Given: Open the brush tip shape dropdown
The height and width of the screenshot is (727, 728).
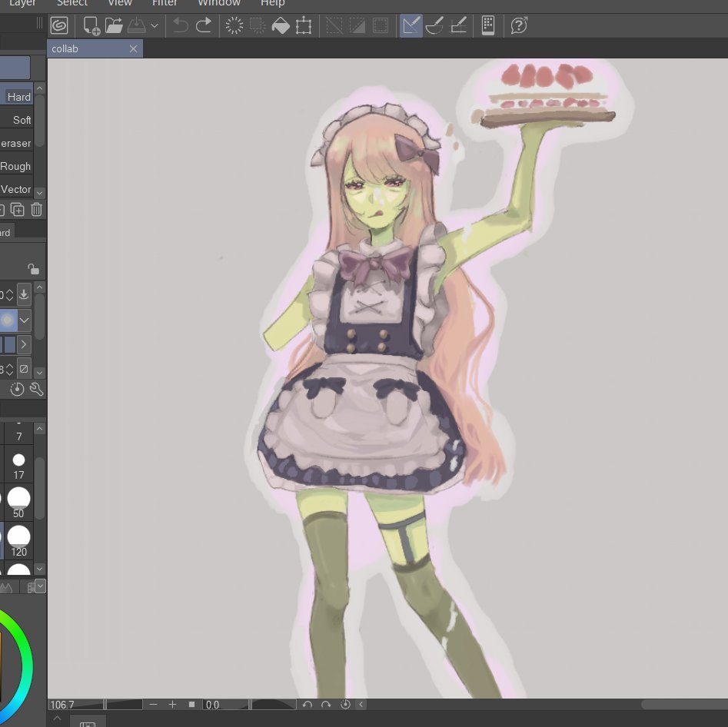Looking at the screenshot, I should pyautogui.click(x=25, y=320).
